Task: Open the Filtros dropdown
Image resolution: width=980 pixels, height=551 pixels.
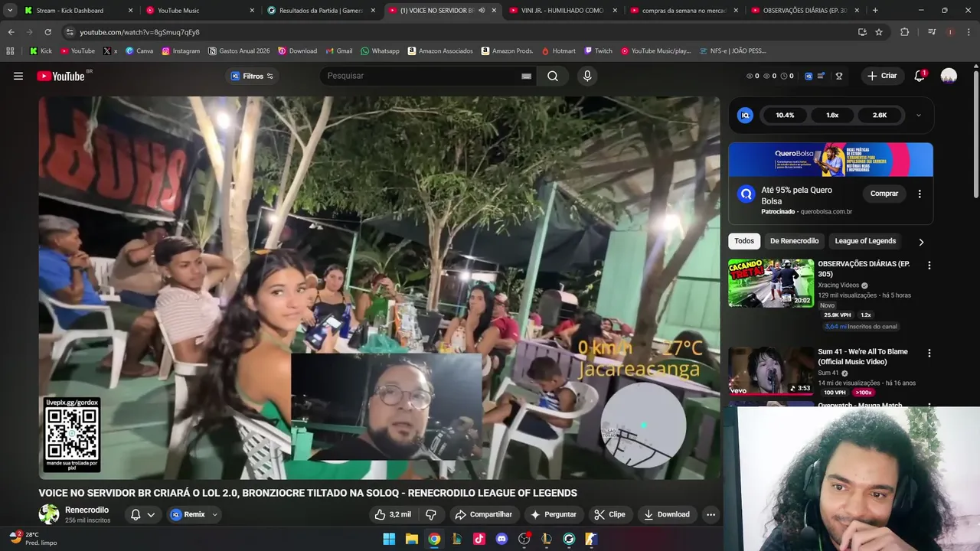Action: click(252, 76)
